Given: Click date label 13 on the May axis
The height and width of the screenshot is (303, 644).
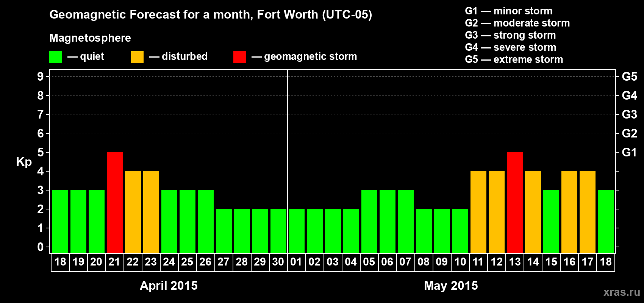Looking at the screenshot, I should click(x=515, y=262).
